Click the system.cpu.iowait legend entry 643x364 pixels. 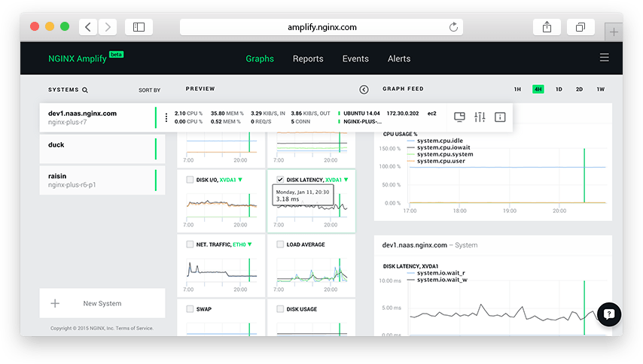pos(438,147)
